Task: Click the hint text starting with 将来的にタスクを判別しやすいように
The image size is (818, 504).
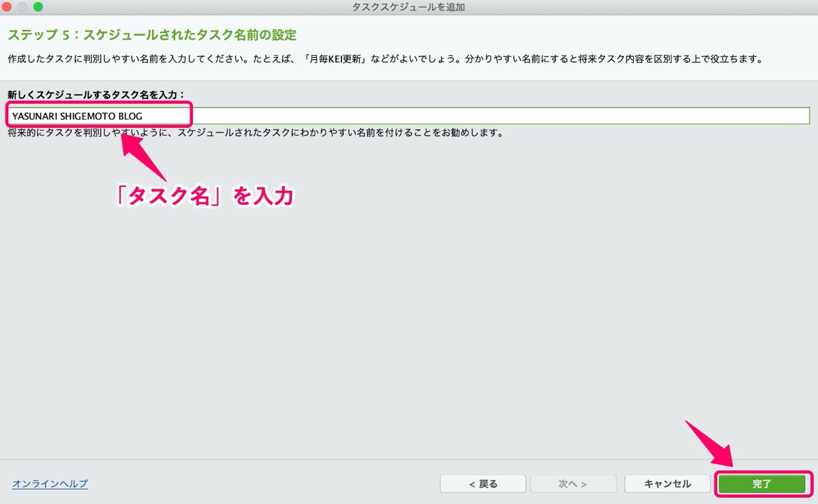Action: [x=256, y=133]
